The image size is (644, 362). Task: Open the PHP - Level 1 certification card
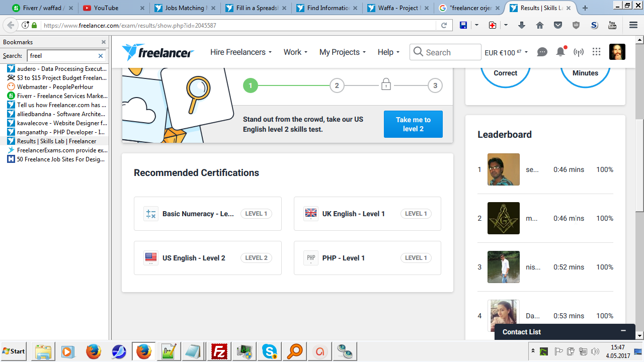(x=367, y=258)
